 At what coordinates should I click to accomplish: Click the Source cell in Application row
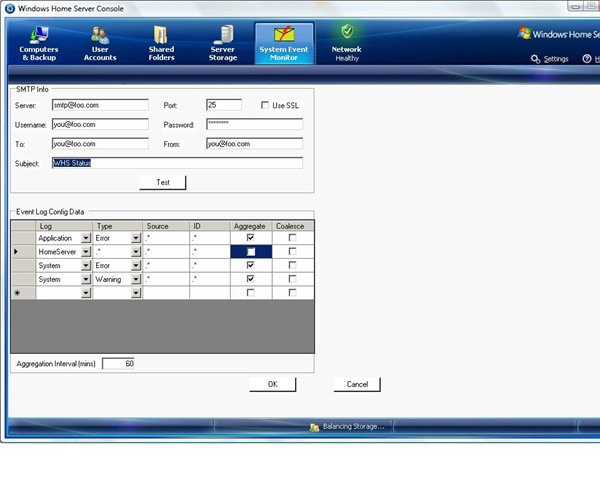click(166, 238)
